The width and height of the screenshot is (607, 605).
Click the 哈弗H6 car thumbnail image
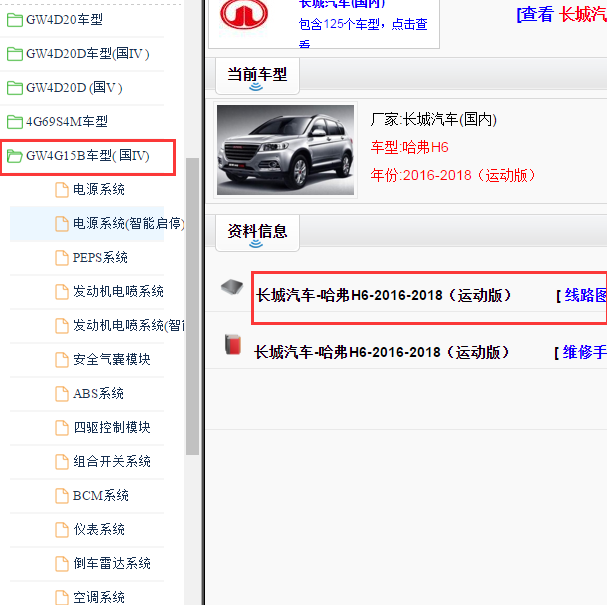285,150
